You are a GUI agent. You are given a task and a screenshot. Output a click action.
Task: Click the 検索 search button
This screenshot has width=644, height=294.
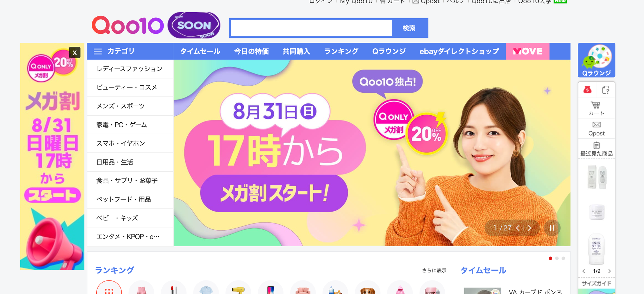[x=409, y=28]
